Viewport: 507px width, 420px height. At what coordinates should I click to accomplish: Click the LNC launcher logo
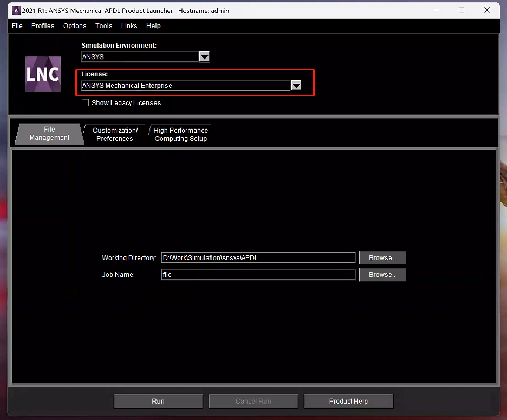[43, 74]
